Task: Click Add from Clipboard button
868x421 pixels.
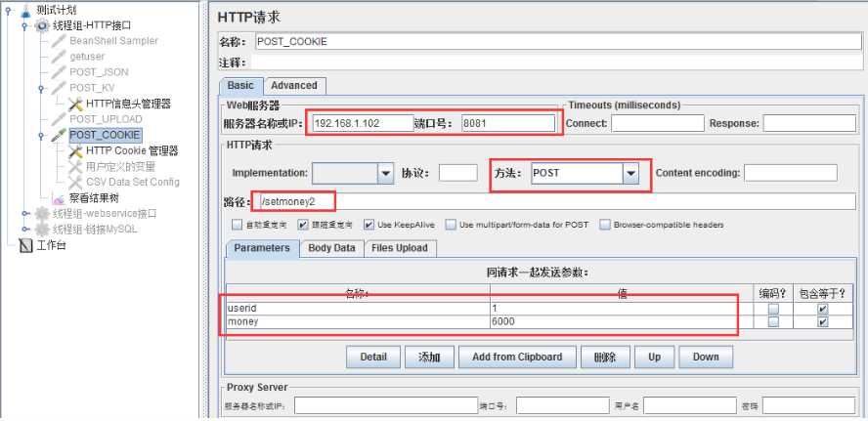Action: 517,357
